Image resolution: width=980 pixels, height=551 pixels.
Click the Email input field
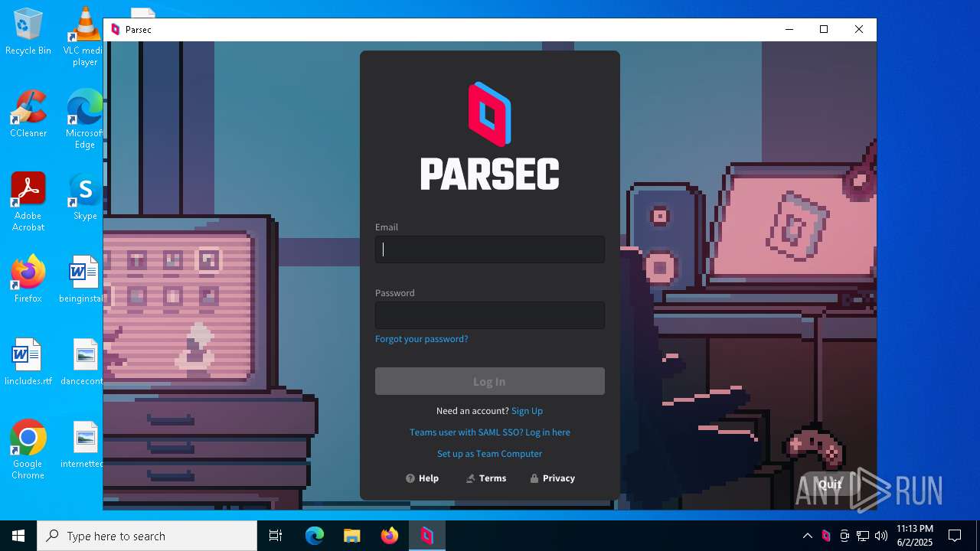(x=490, y=249)
